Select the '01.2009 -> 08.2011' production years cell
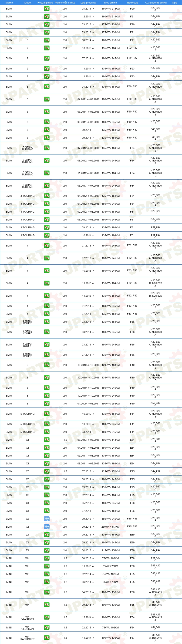Viewport: 182px width, 644px height. pyautogui.click(x=88, y=404)
